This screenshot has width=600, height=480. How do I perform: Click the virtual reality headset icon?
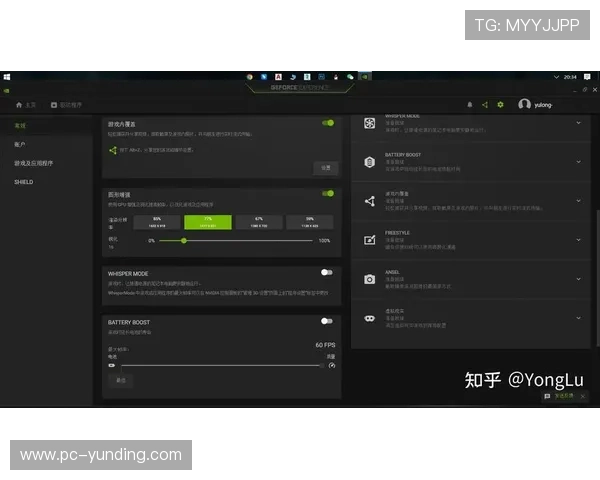pos(369,318)
